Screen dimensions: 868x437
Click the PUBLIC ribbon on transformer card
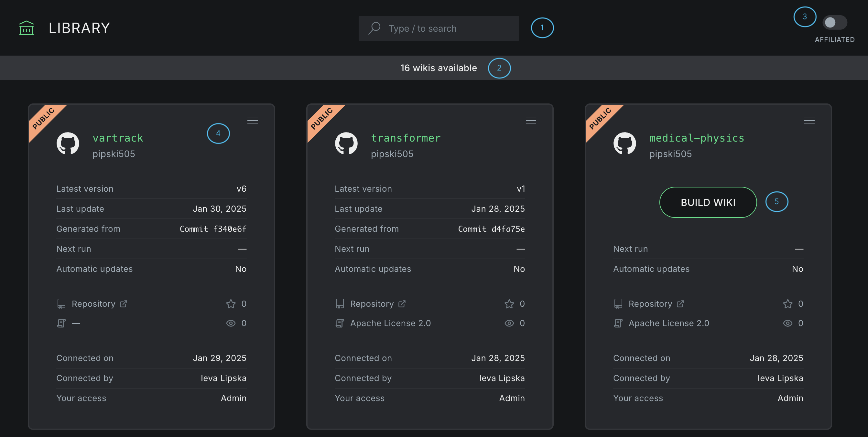pos(322,119)
